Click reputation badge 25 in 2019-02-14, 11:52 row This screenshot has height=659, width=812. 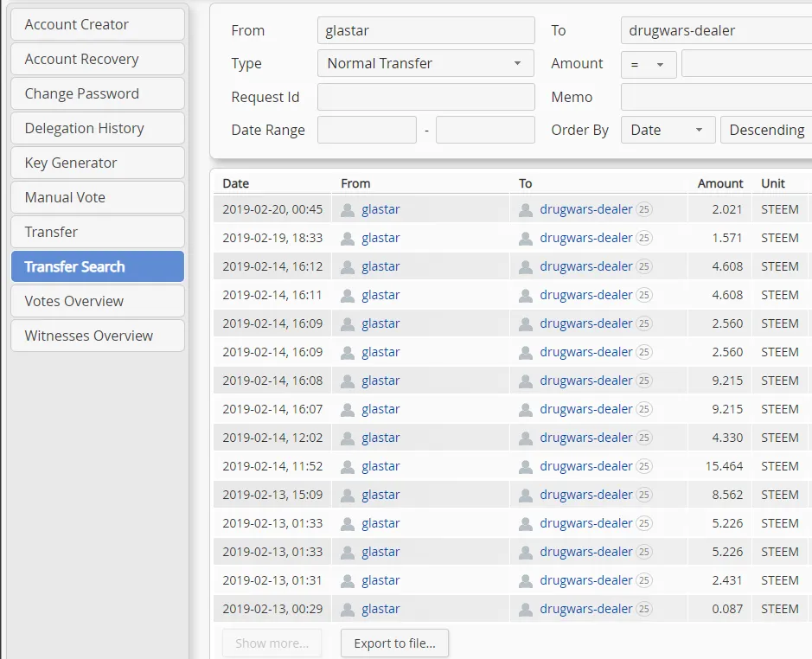click(x=643, y=466)
